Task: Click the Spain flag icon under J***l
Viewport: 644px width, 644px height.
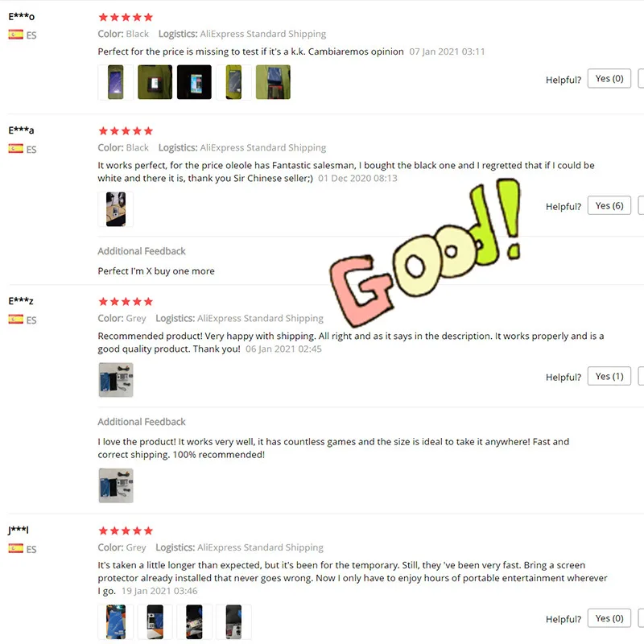Action: [15, 548]
